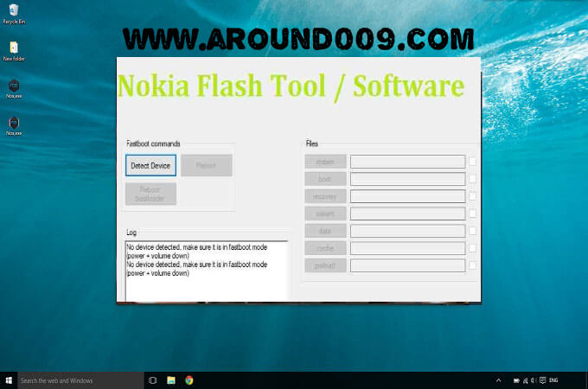Select the upper Nox.exe desktop icon

tap(14, 89)
